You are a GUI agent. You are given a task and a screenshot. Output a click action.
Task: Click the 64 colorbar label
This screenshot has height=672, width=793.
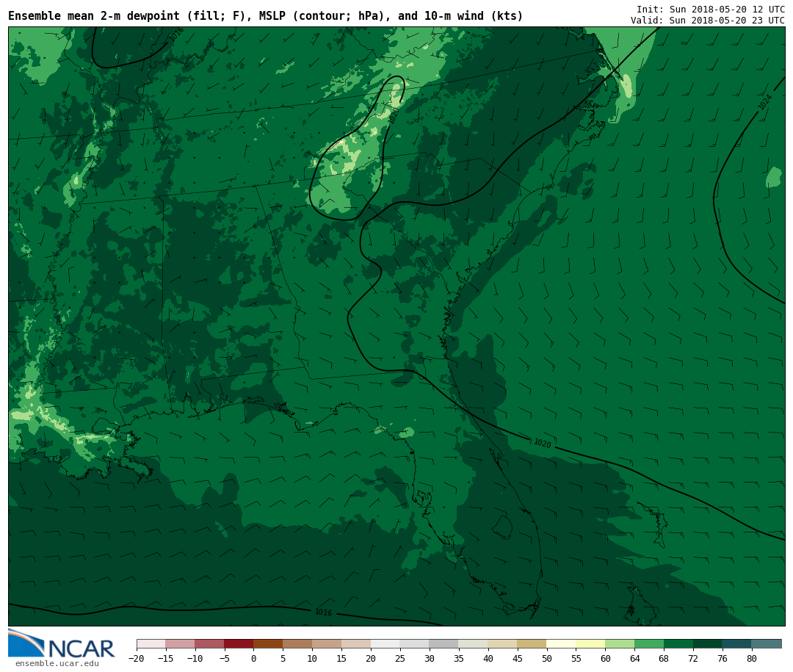(x=634, y=658)
